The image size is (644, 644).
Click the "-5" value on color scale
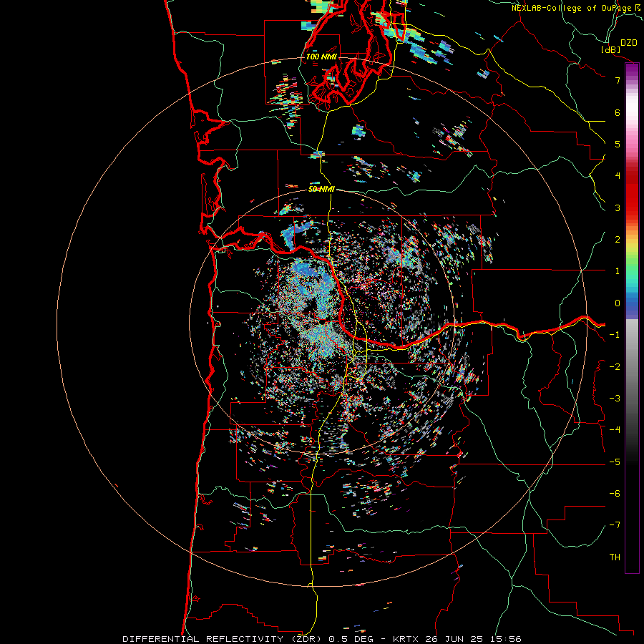tap(615, 462)
